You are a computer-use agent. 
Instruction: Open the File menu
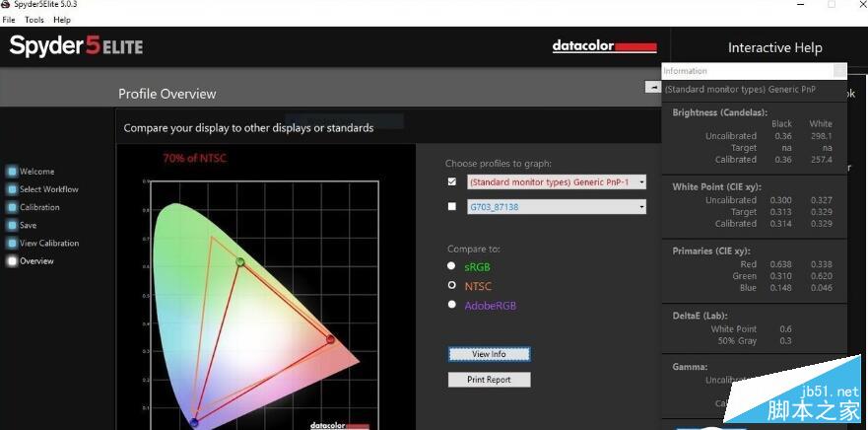coord(8,20)
